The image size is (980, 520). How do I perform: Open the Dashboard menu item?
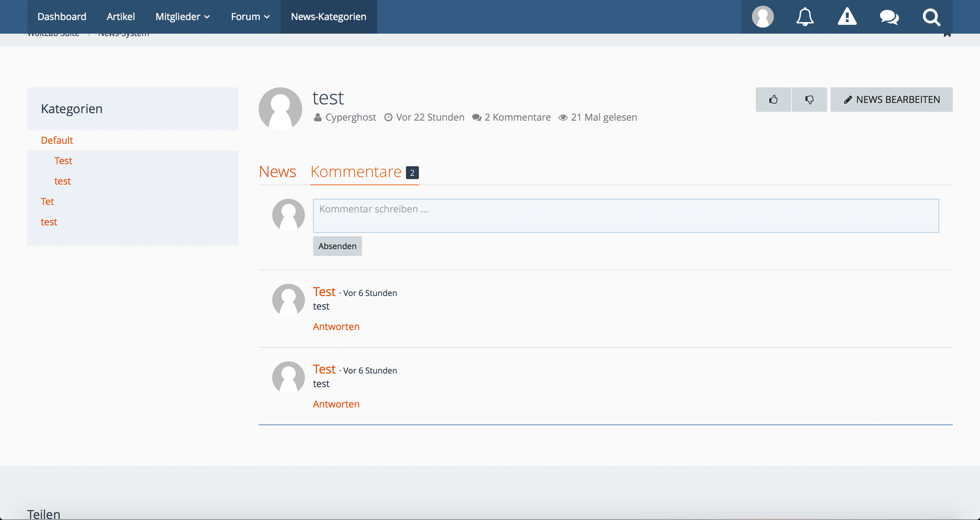[62, 17]
